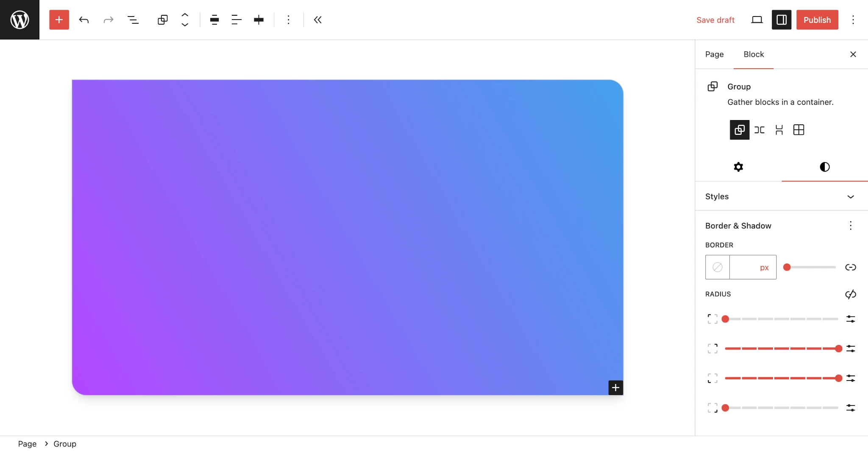The image size is (868, 451).
Task: Select the Row layout variation
Action: 759,130
